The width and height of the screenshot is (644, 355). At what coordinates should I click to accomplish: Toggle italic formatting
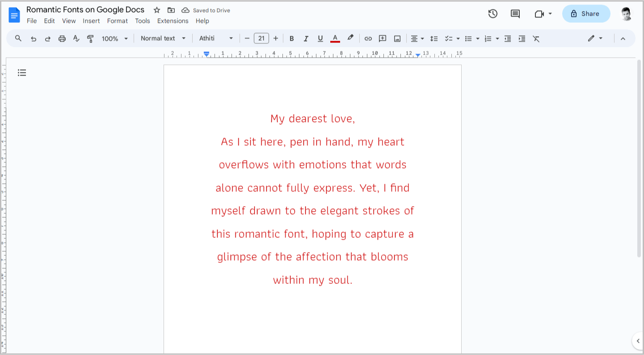(x=306, y=38)
